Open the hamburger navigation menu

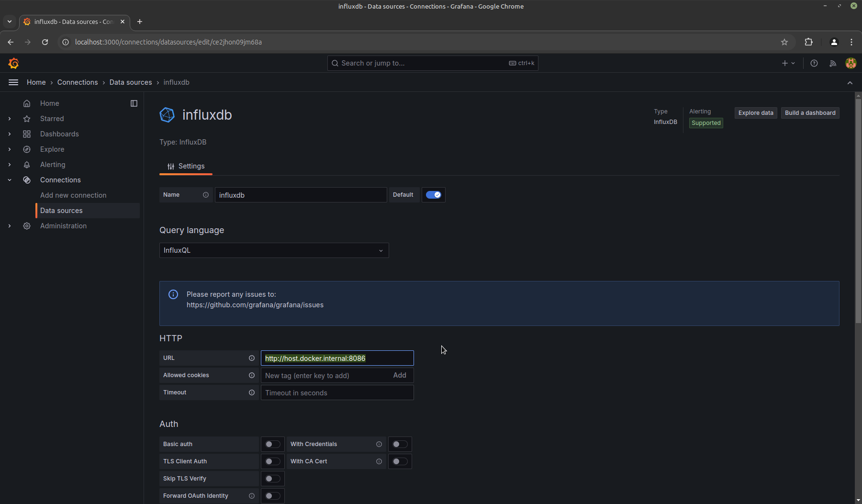pos(13,82)
